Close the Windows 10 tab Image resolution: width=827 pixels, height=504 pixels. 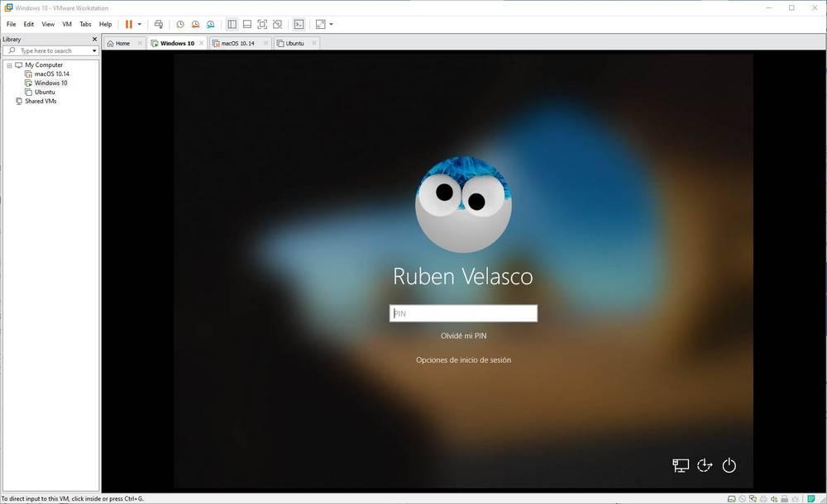(202, 43)
